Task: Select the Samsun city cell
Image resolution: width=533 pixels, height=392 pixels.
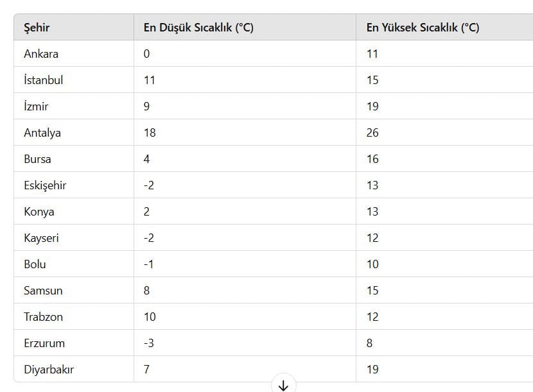Action: coord(43,291)
